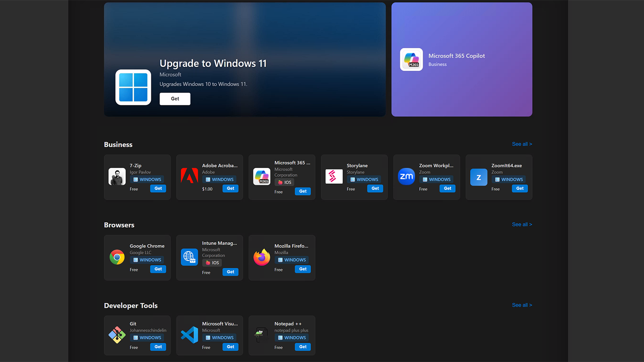The width and height of the screenshot is (644, 362).
Task: Click the Git app icon
Action: [x=117, y=335]
